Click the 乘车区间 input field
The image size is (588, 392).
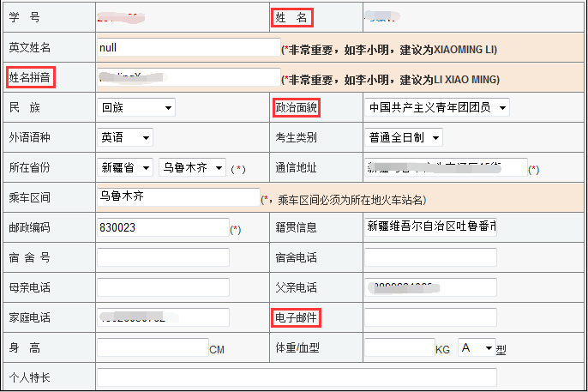178,197
